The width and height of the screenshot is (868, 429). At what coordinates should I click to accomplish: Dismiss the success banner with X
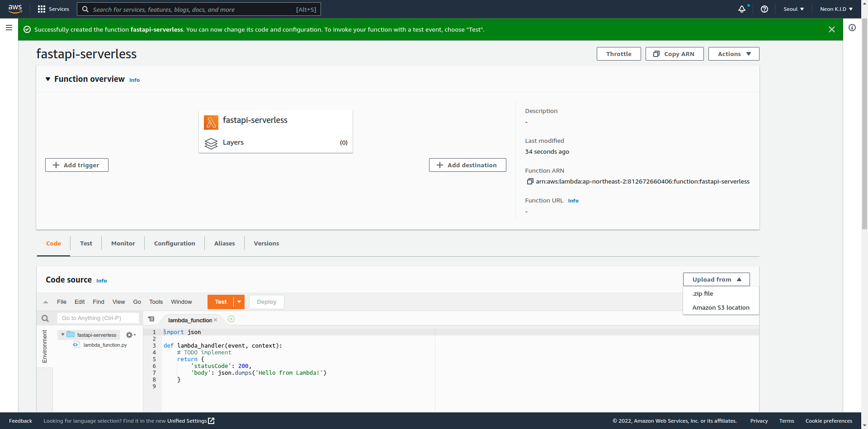(x=832, y=29)
